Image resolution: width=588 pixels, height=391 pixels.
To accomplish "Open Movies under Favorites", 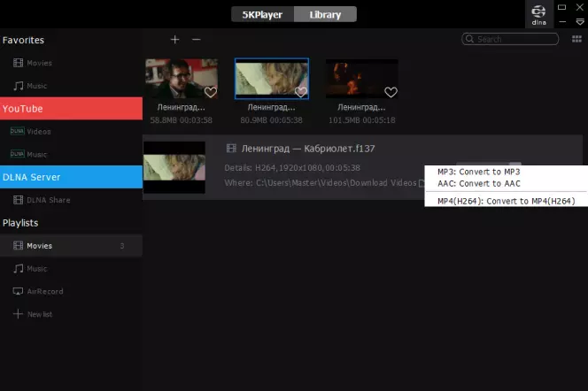I will [x=71, y=63].
